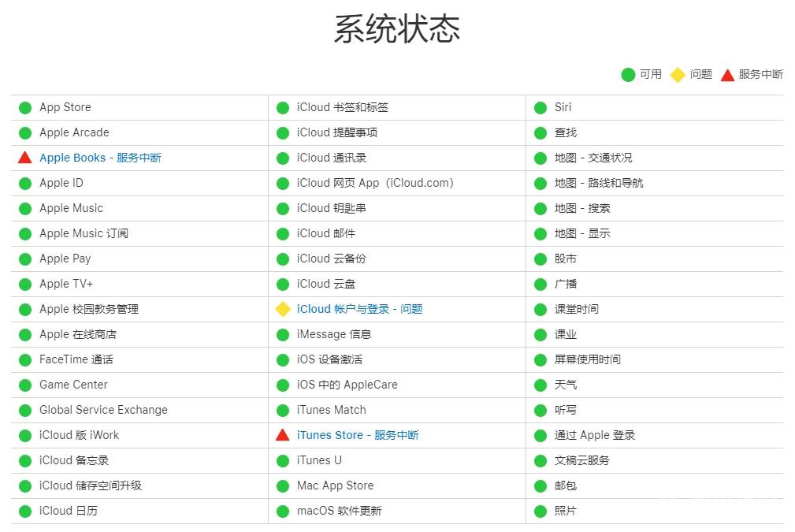Click the yellow diamond beside iCloud 帐户与登录

(x=282, y=309)
